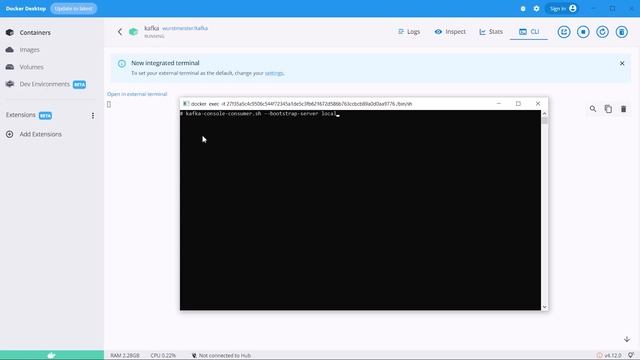This screenshot has height=360, width=640.
Task: Click the RAM usage status text
Action: coord(124,356)
